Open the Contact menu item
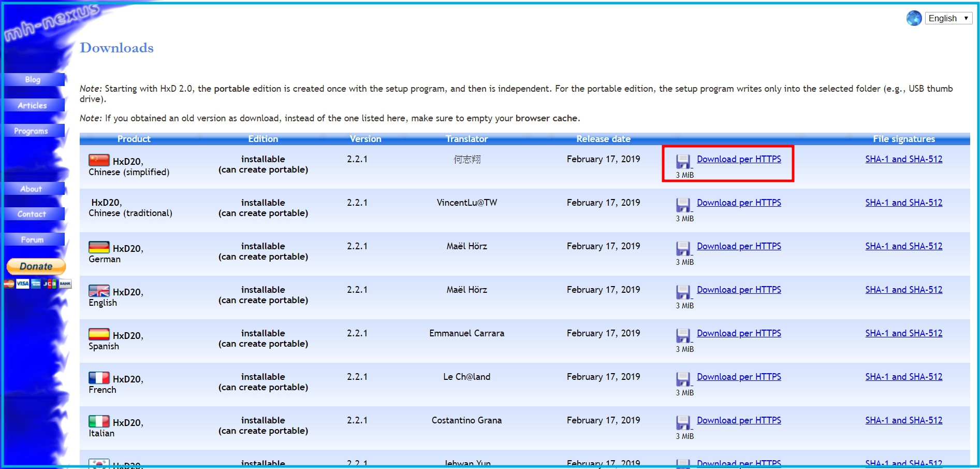The width and height of the screenshot is (980, 469). pyautogui.click(x=34, y=214)
